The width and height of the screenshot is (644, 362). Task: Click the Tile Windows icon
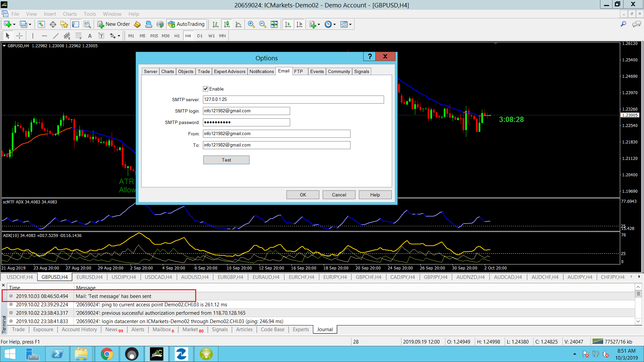click(x=274, y=24)
